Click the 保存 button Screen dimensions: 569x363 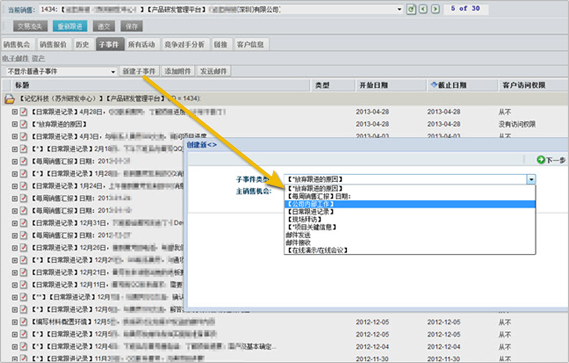[132, 26]
